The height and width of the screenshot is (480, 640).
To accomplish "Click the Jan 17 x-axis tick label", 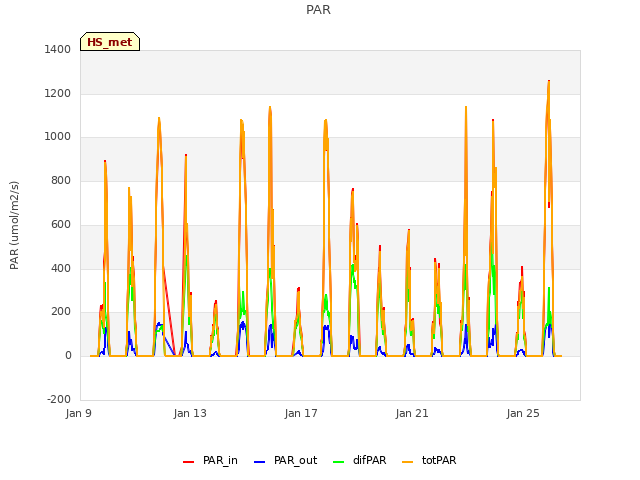I will click(301, 413).
